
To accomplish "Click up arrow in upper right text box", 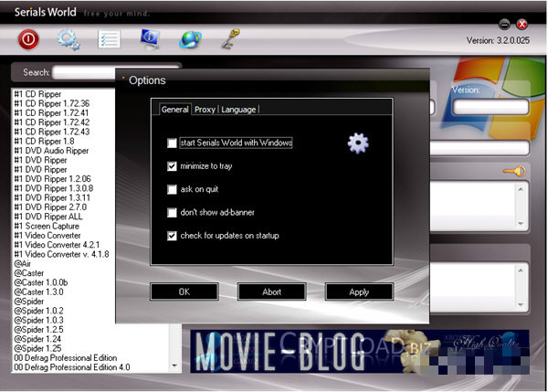I will pos(521,189).
